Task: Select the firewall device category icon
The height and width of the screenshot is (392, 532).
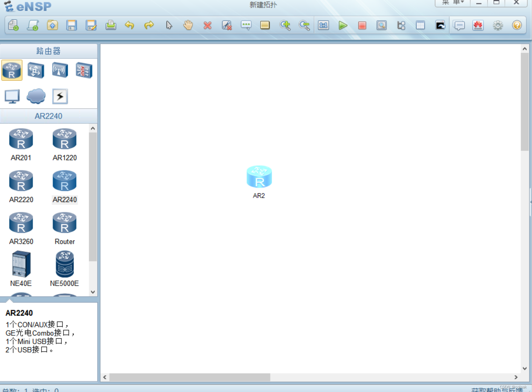Action: tap(84, 70)
